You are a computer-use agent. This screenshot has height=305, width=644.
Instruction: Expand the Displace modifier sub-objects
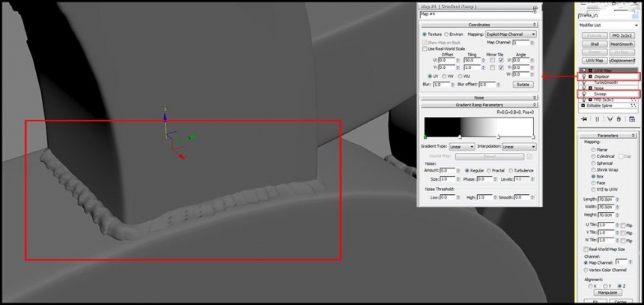coord(590,76)
